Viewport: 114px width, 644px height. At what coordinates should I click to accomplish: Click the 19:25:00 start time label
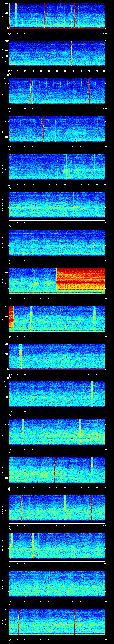pyautogui.click(x=9, y=374)
